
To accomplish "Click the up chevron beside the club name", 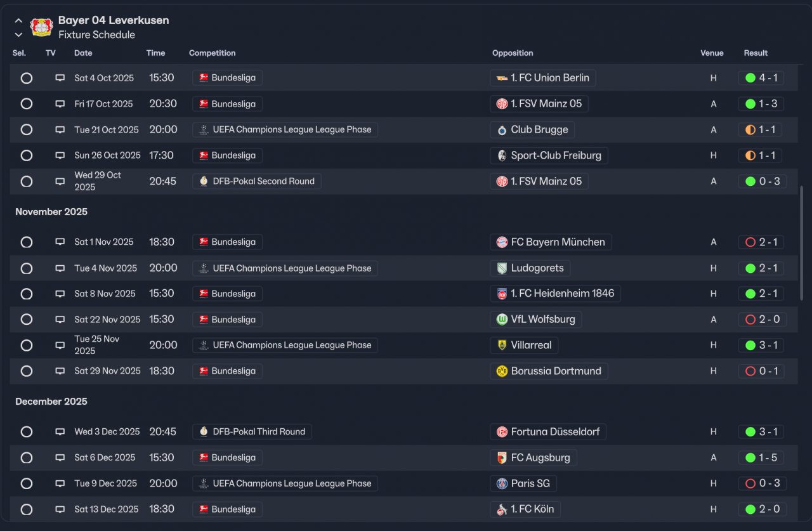I will click(x=18, y=21).
